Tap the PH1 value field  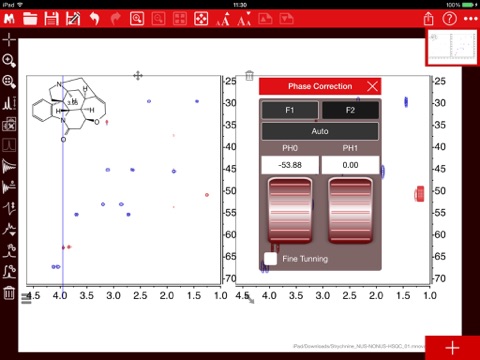[x=350, y=165]
